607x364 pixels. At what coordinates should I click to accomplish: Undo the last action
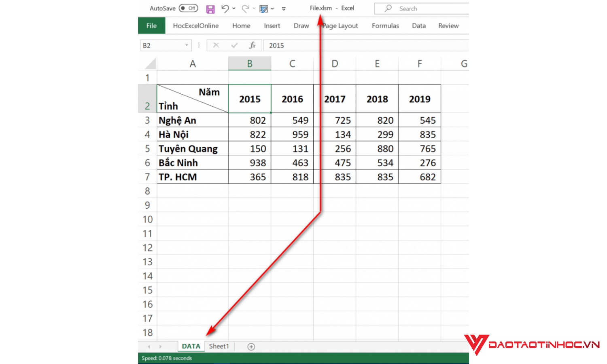point(225,8)
